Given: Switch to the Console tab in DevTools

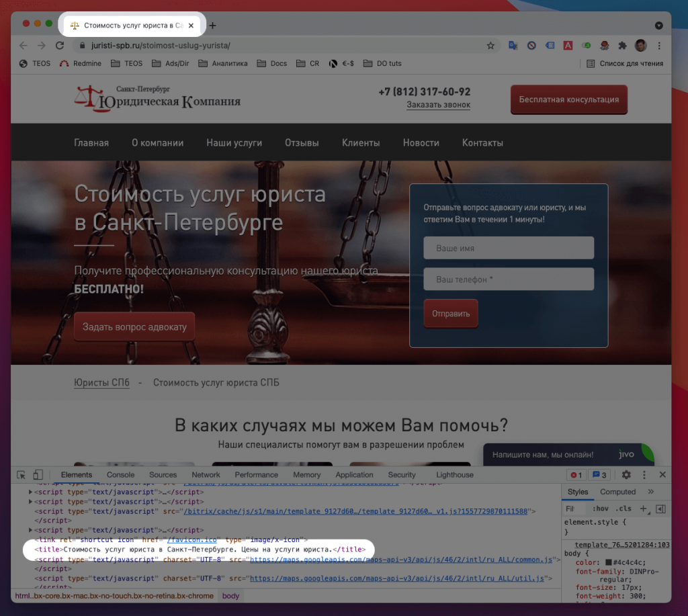Looking at the screenshot, I should [x=121, y=475].
